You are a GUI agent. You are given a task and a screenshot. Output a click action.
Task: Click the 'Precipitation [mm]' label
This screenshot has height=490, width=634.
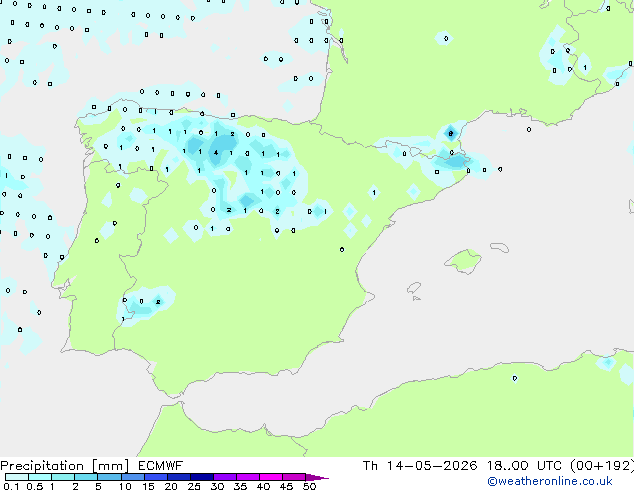[x=65, y=466]
